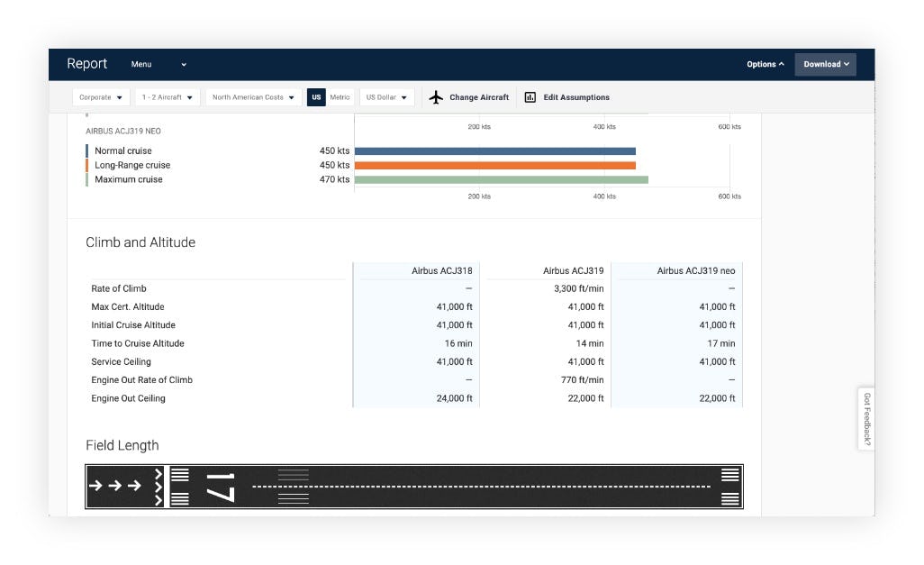924x565 pixels.
Task: Enable the US units option
Action: (x=316, y=96)
